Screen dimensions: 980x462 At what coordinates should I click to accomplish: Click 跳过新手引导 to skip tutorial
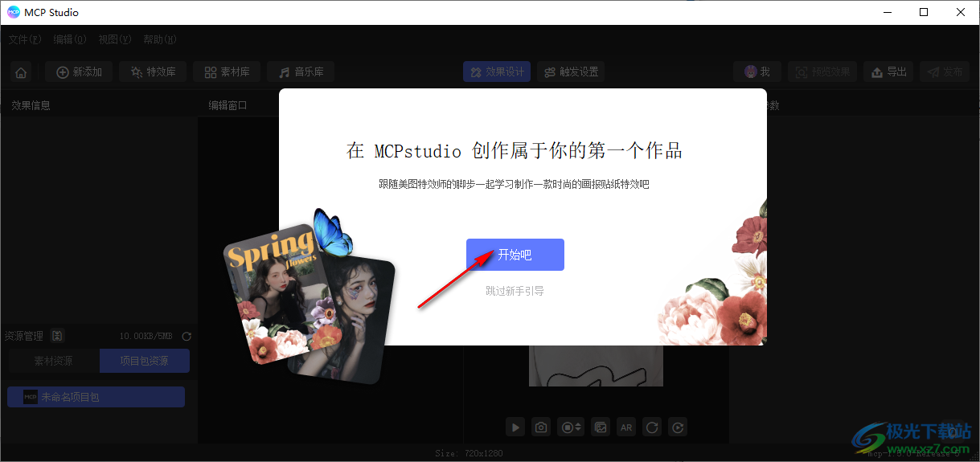(x=515, y=291)
